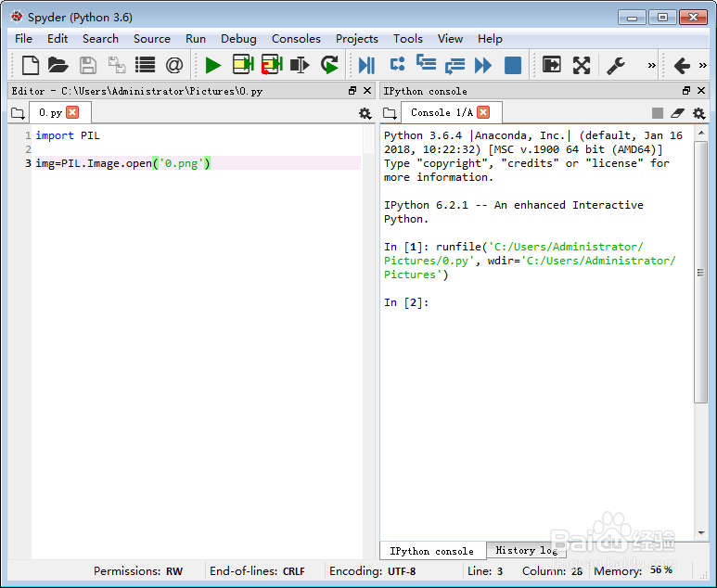Click Permissions RW status entry
Screen dimensions: 717x588
click(x=138, y=571)
